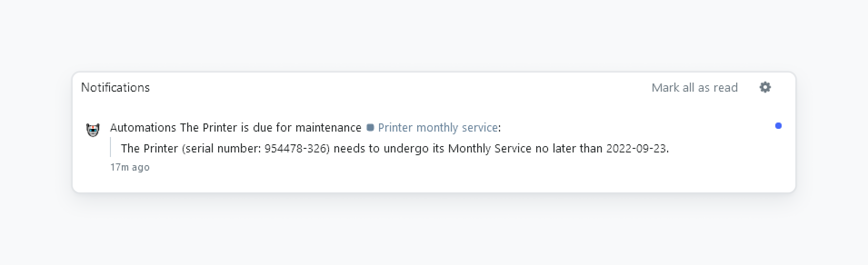Image resolution: width=868 pixels, height=265 pixels.
Task: Click the Automations sender name
Action: [x=143, y=128]
